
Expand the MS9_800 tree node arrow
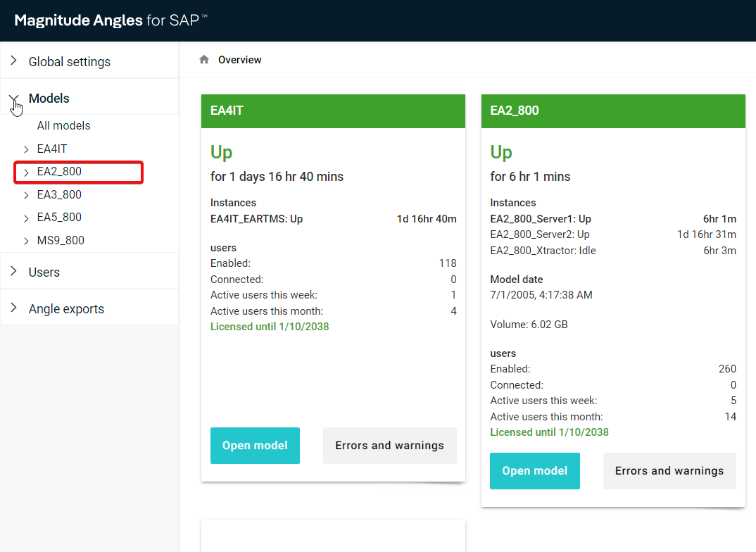26,241
